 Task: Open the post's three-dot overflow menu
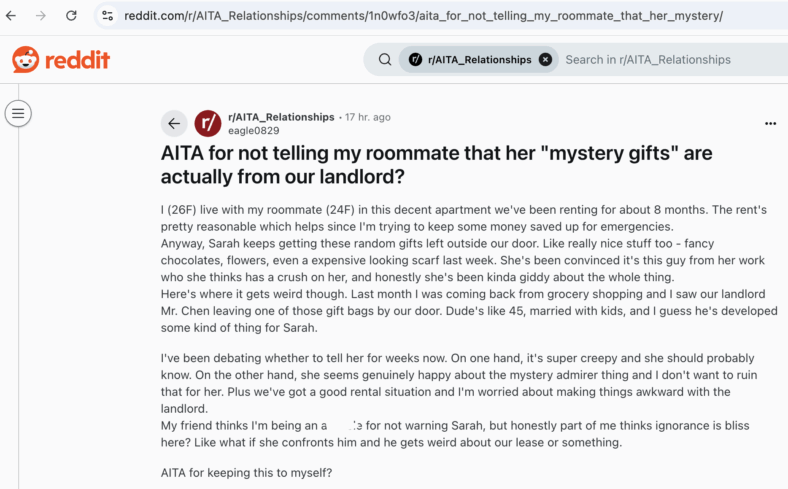770,124
